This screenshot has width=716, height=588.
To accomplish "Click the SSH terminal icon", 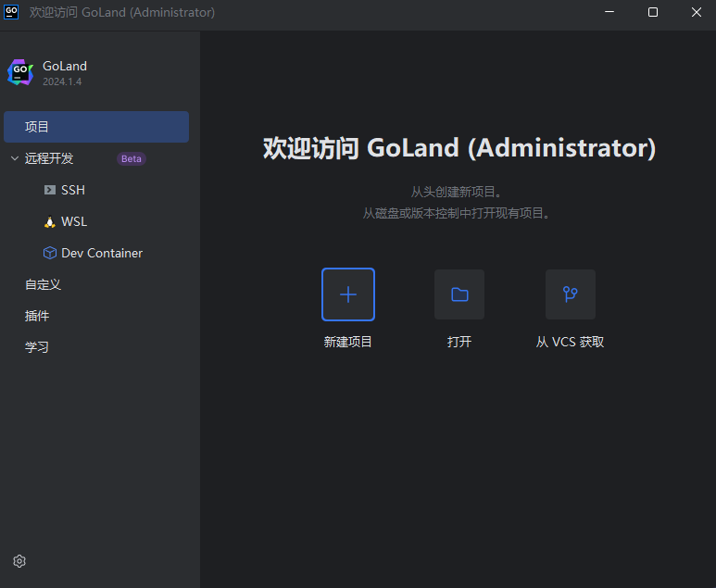I will click(x=50, y=190).
